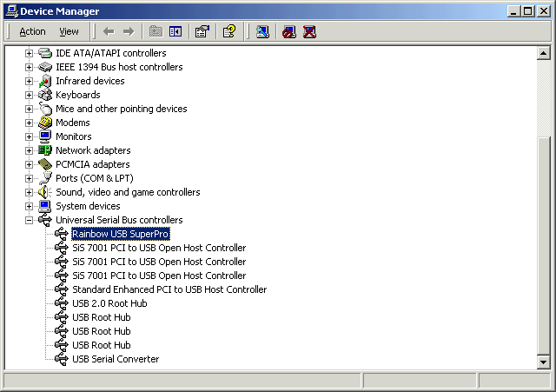Select the Keyboards category label
Viewport: 556px width, 392px height.
[x=78, y=95]
